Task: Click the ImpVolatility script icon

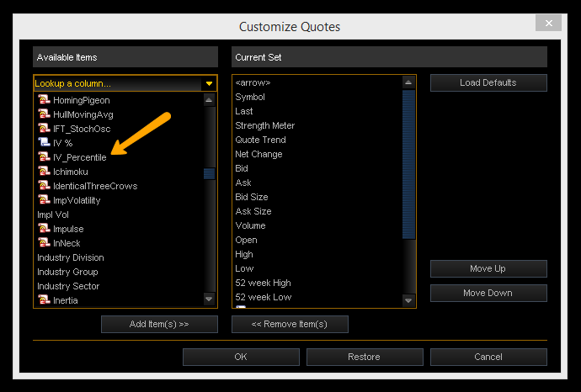Action: point(44,200)
